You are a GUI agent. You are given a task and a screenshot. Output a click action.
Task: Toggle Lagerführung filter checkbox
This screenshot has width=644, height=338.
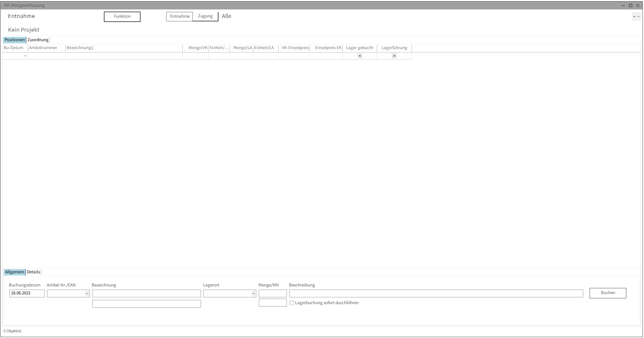click(394, 56)
